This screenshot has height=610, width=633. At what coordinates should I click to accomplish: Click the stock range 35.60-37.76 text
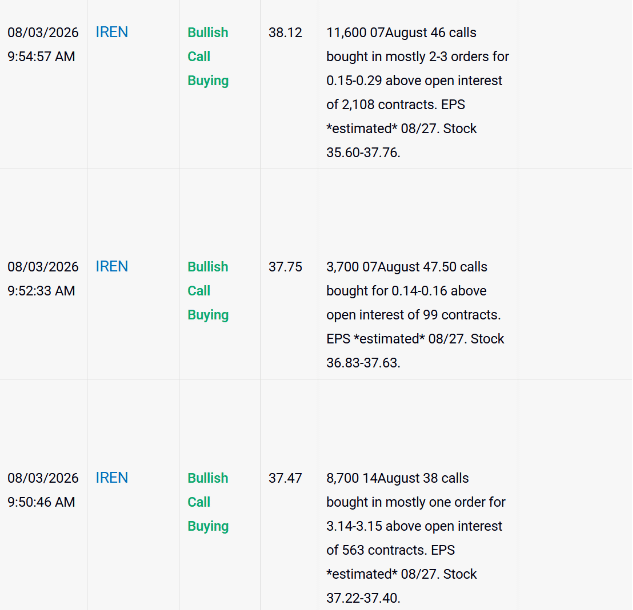(363, 152)
